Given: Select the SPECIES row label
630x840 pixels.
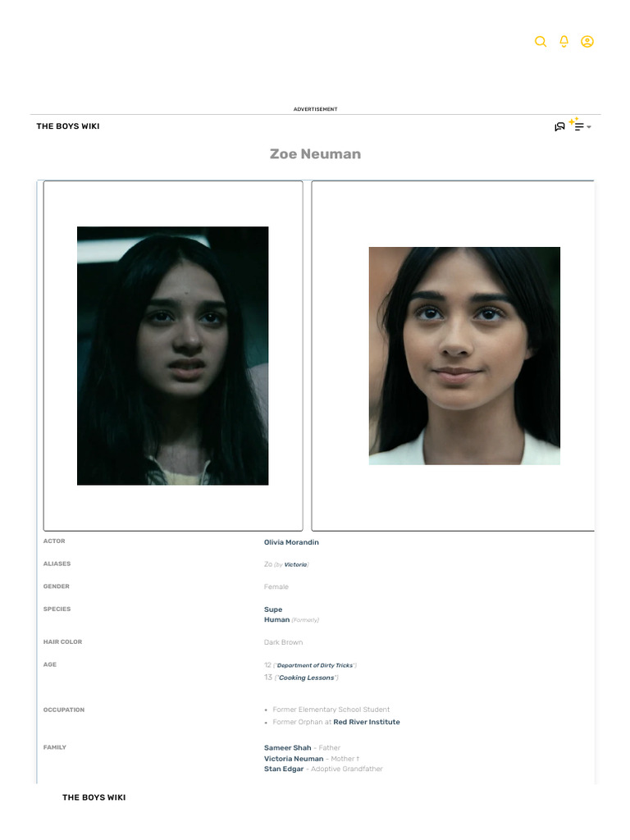Looking at the screenshot, I should point(57,609).
